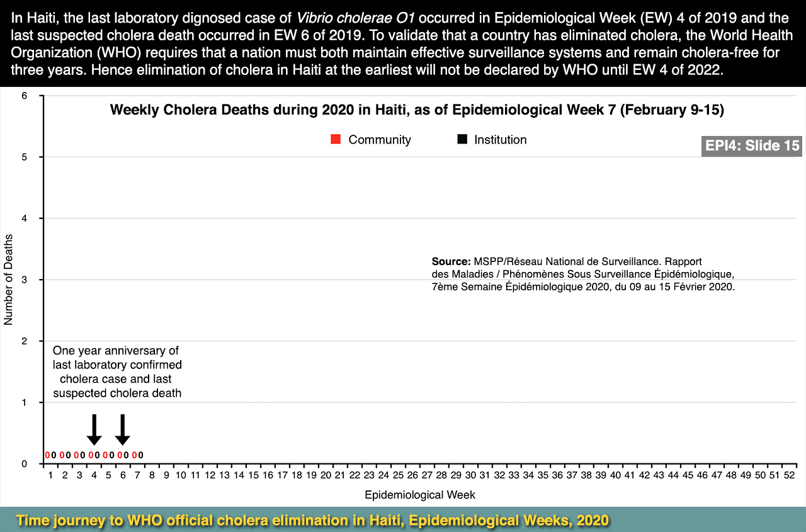Click the One year anniversary annotation text
The height and width of the screenshot is (532, 806).
117,371
